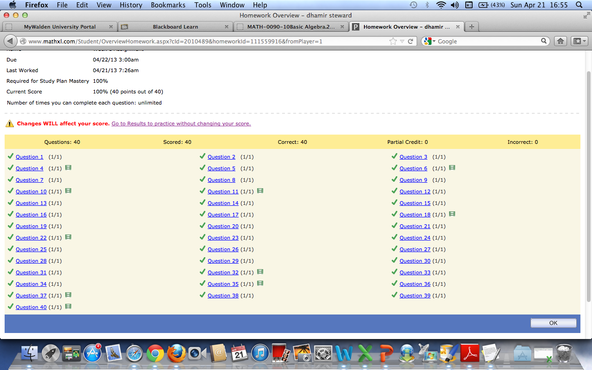Open Microsoft Excel from the dock
Viewport: 592px width, 370px height.
365,354
